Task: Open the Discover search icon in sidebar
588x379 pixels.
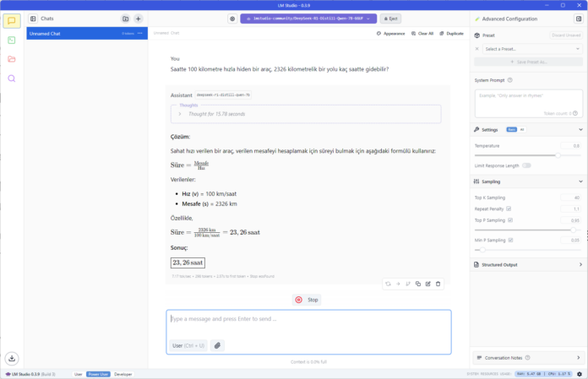Action: point(12,79)
